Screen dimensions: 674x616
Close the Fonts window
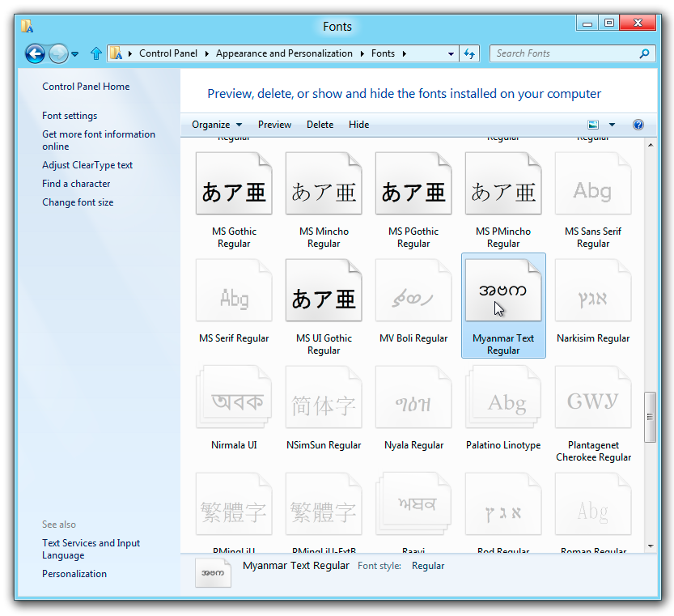[638, 23]
